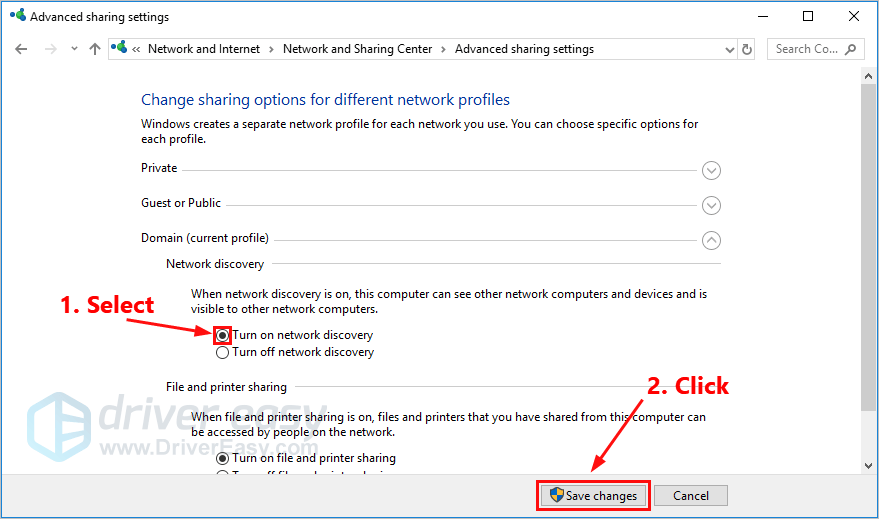Select Turn off network discovery

[x=223, y=353]
